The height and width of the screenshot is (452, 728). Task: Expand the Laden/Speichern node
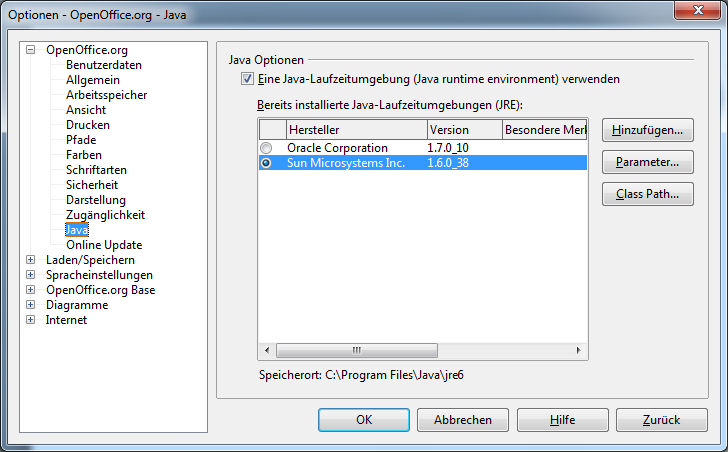(31, 260)
